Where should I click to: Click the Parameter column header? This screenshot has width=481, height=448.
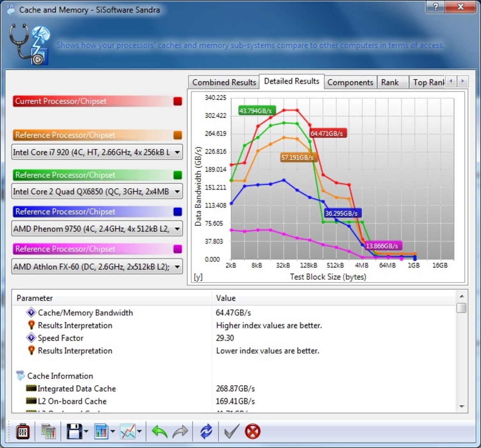pyautogui.click(x=112, y=298)
